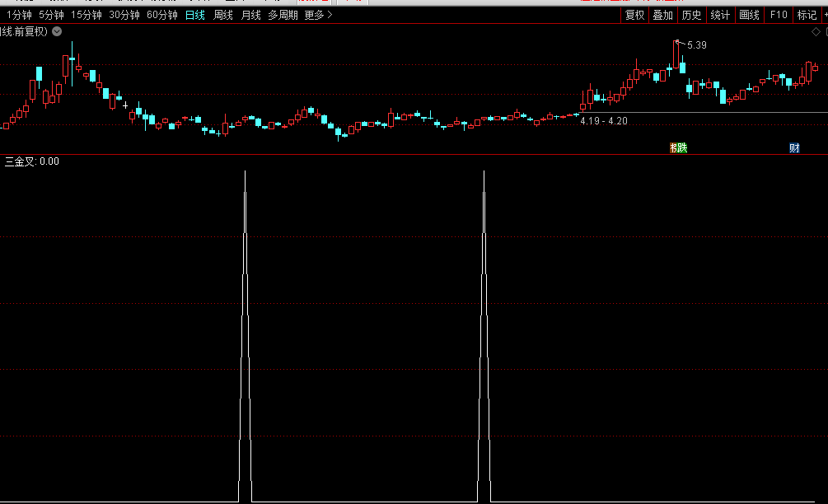Open the 多周期 multi-period view

point(283,15)
